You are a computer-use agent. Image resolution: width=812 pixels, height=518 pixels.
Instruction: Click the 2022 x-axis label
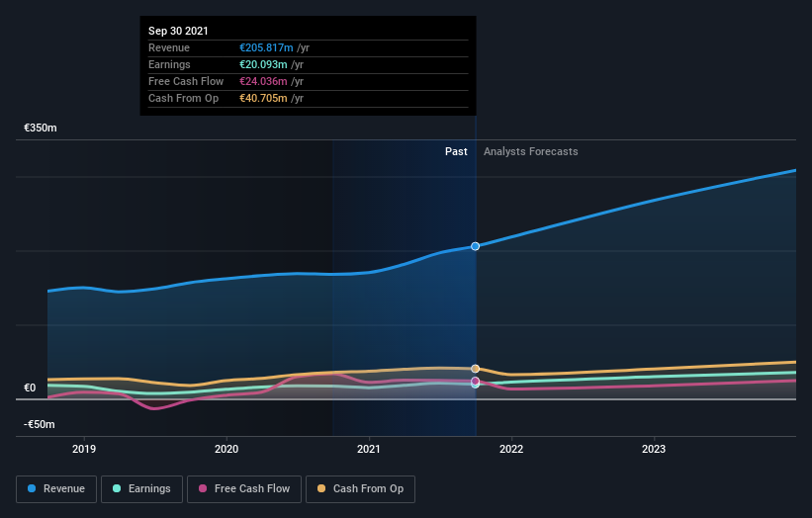tap(511, 449)
